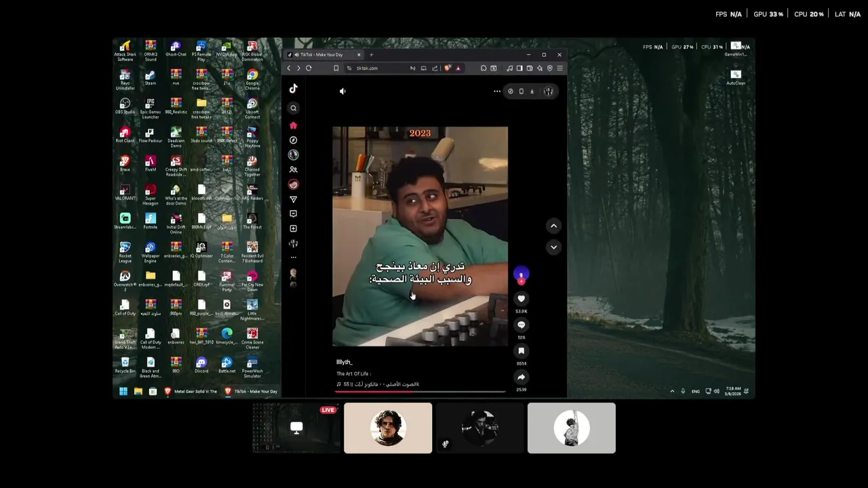Open profile avatar in TikTok top pill
Viewport: 868px width, 488px height.
point(549,91)
